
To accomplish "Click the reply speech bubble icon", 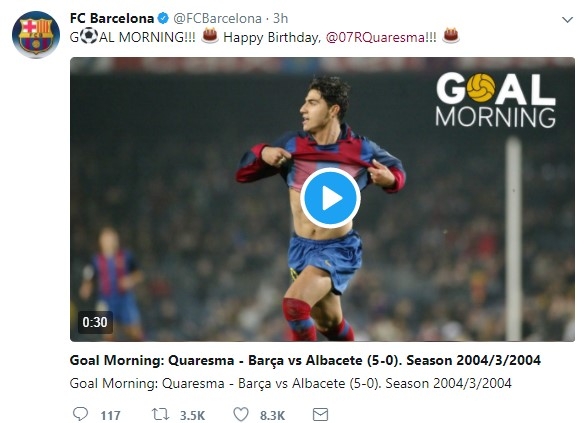I will pyautogui.click(x=80, y=414).
